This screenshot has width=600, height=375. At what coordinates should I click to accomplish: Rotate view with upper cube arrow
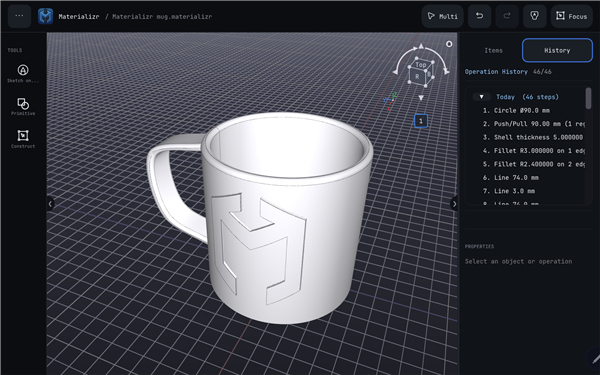click(421, 46)
